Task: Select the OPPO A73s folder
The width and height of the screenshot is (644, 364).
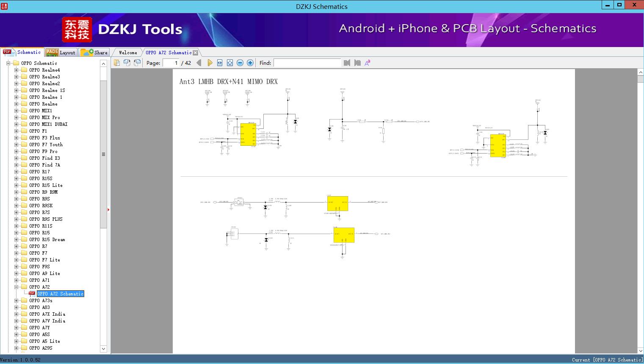Action: click(x=41, y=300)
